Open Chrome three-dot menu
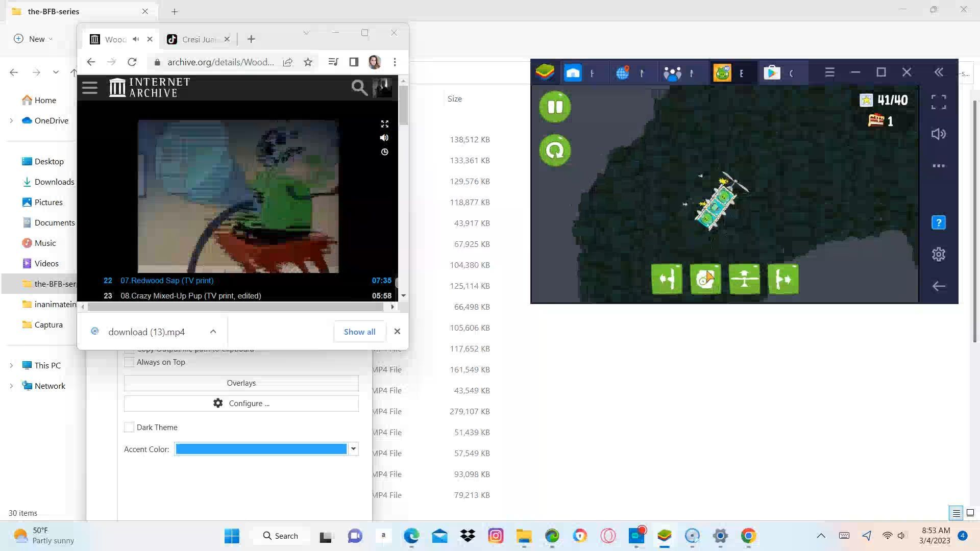Screen dimensions: 980x551 pos(395,62)
